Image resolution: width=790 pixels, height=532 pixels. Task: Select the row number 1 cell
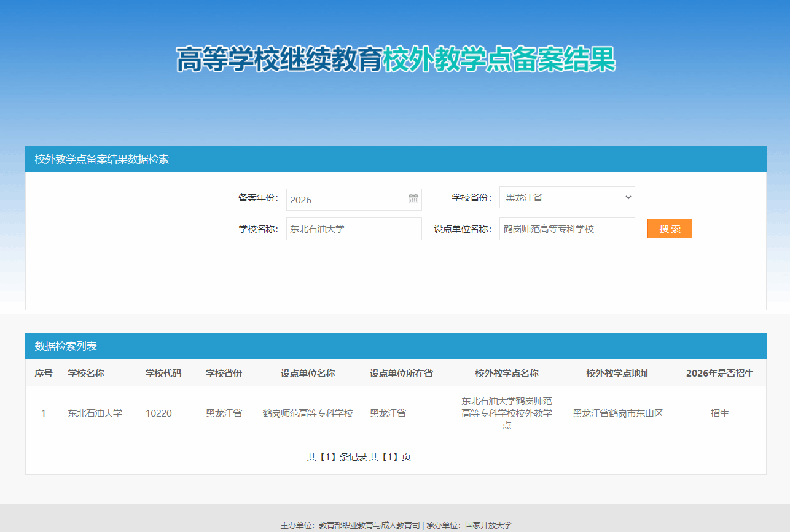(43, 413)
